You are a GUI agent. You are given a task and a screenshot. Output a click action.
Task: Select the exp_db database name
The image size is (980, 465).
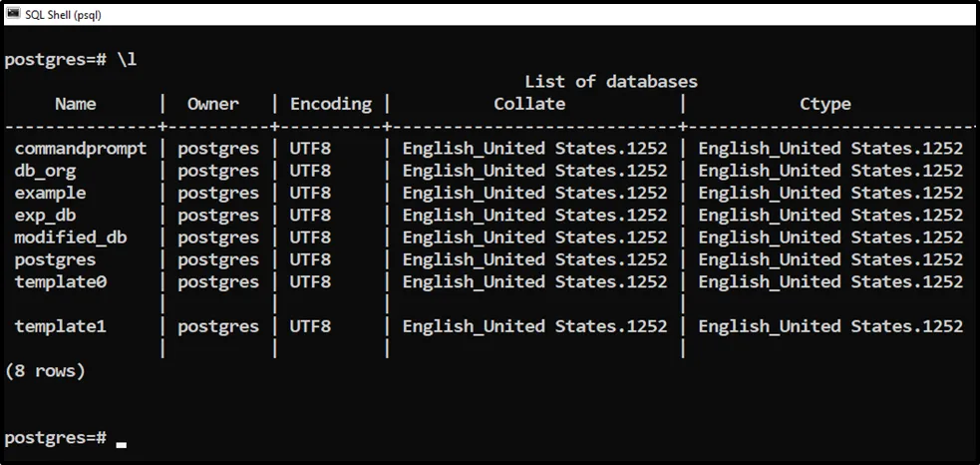pyautogui.click(x=48, y=215)
